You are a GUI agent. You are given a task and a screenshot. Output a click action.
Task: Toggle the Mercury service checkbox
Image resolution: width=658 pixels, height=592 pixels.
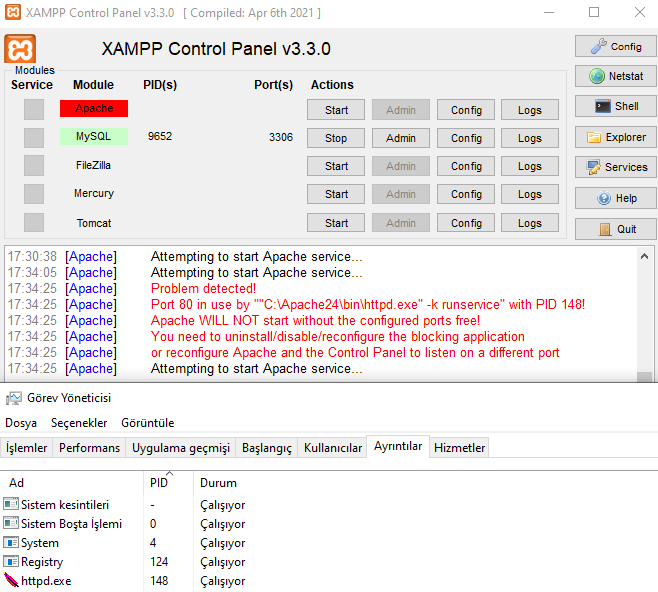pos(34,194)
